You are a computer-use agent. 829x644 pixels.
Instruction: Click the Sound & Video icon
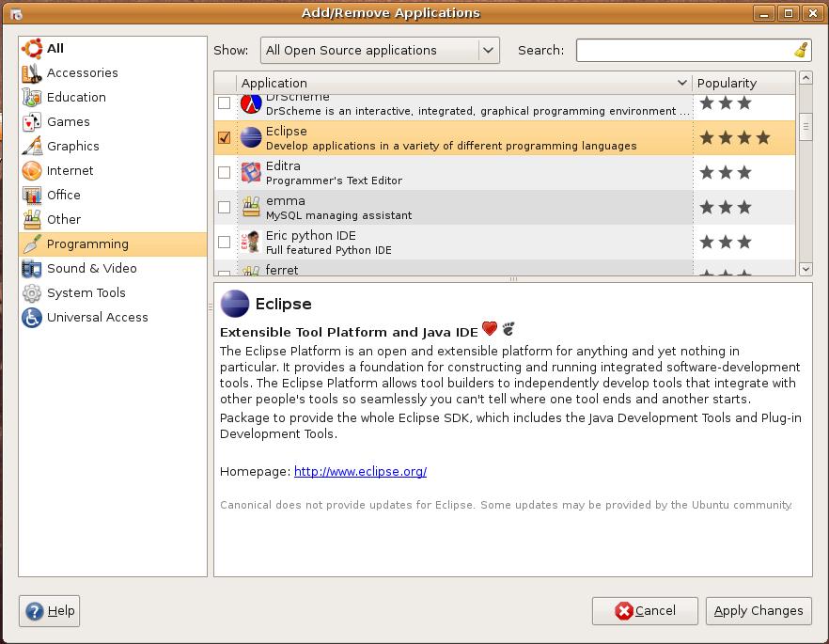pyautogui.click(x=32, y=269)
